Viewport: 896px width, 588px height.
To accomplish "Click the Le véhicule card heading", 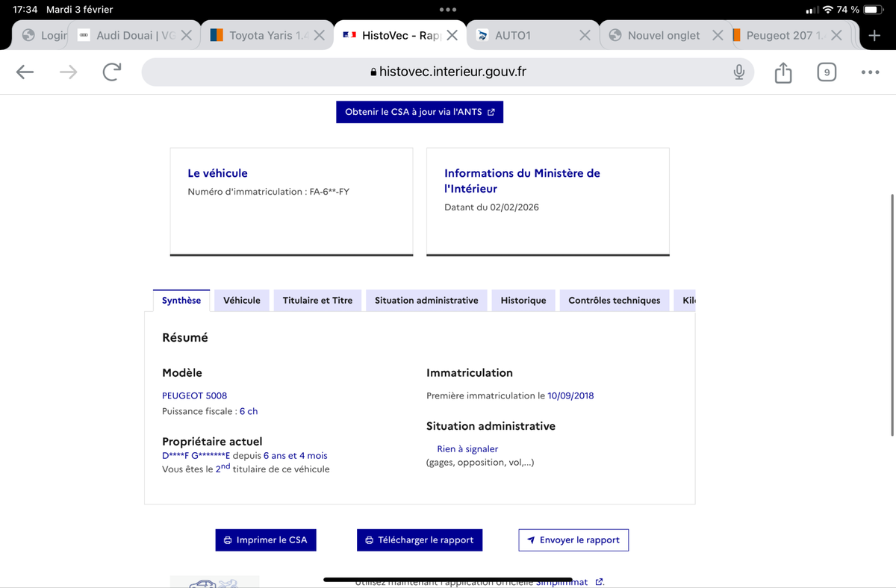I will tap(217, 173).
